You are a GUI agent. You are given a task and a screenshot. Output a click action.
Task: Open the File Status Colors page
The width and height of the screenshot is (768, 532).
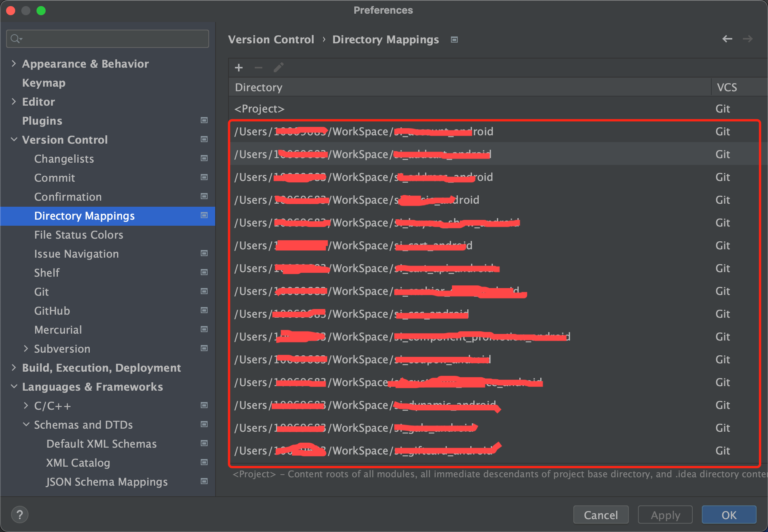click(x=79, y=235)
